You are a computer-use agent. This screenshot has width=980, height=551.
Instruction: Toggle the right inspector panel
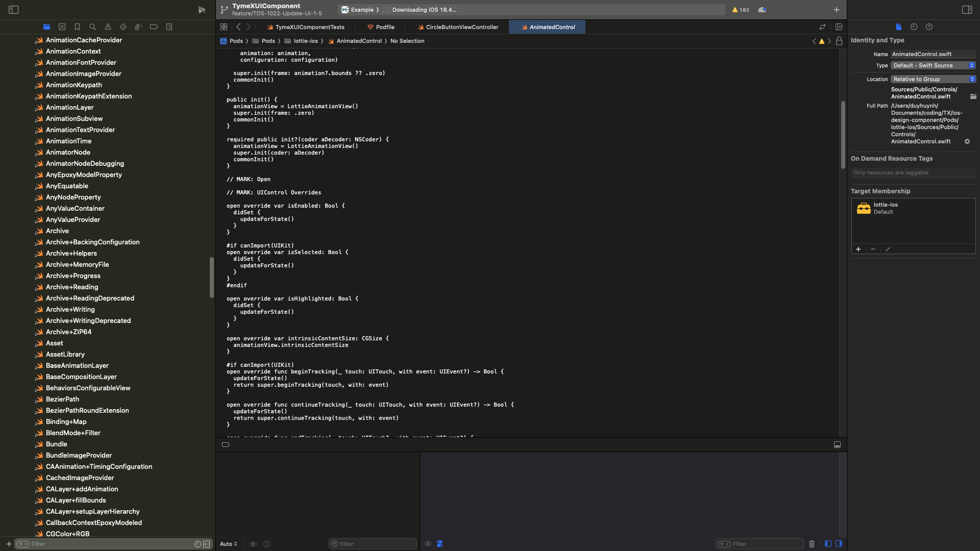(967, 10)
